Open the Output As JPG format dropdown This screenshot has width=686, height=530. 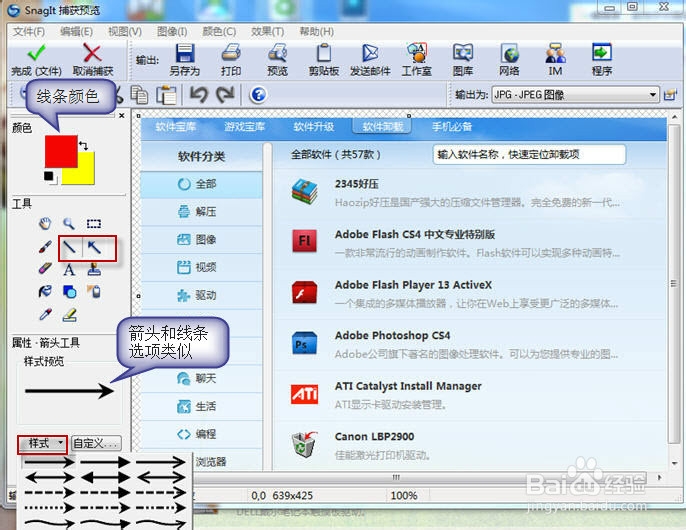coord(575,95)
